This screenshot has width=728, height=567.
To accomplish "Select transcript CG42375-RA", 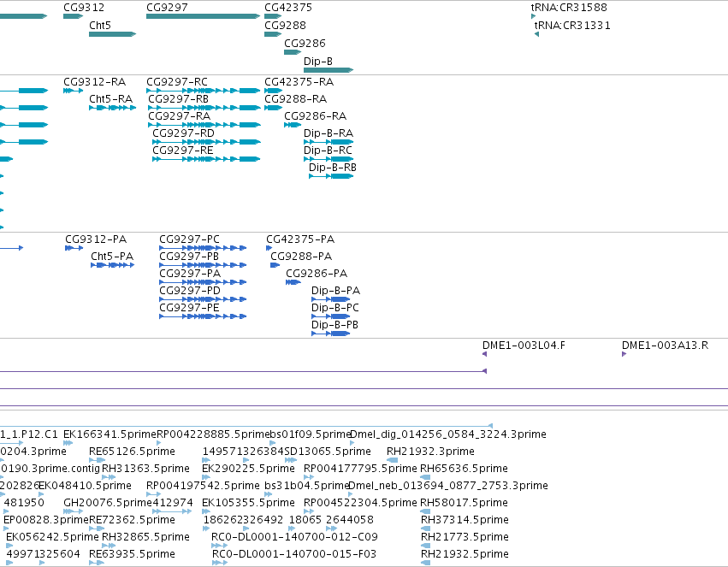I will (299, 82).
